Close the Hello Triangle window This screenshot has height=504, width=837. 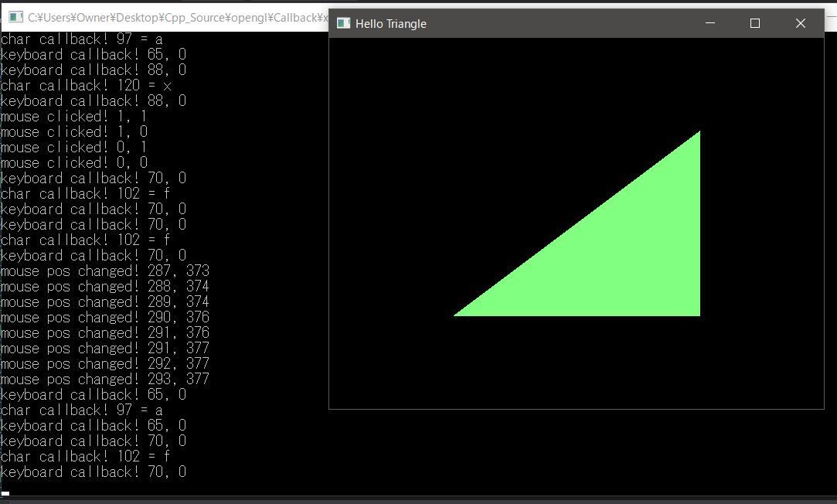pos(800,23)
